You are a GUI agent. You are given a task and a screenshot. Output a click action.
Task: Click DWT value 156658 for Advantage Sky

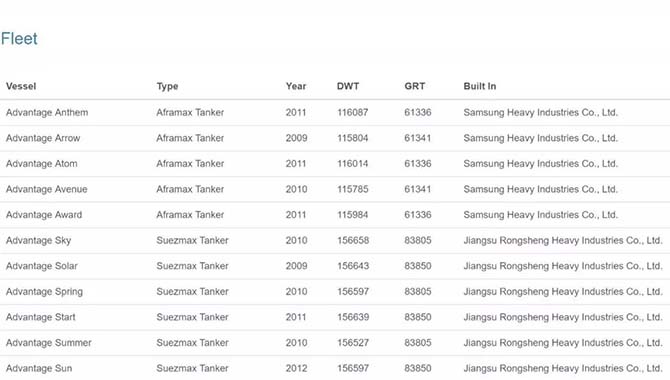pyautogui.click(x=353, y=241)
